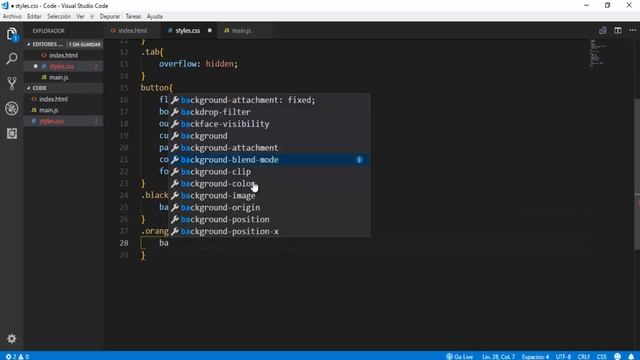The height and width of the screenshot is (360, 640).
Task: Open the Archivo menu
Action: tap(12, 16)
